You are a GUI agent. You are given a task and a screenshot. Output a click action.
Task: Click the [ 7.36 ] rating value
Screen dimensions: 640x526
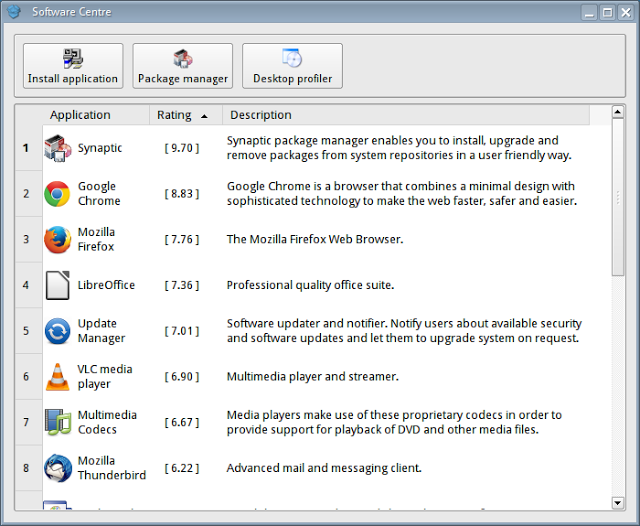tap(182, 285)
